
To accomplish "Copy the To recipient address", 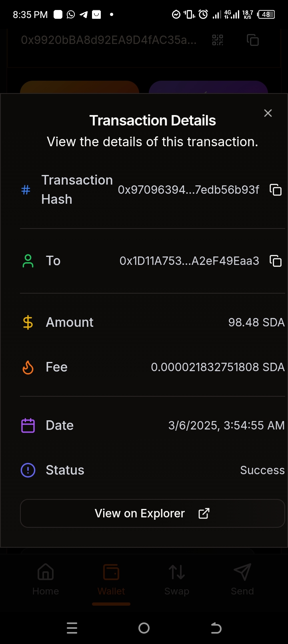I will [x=276, y=261].
